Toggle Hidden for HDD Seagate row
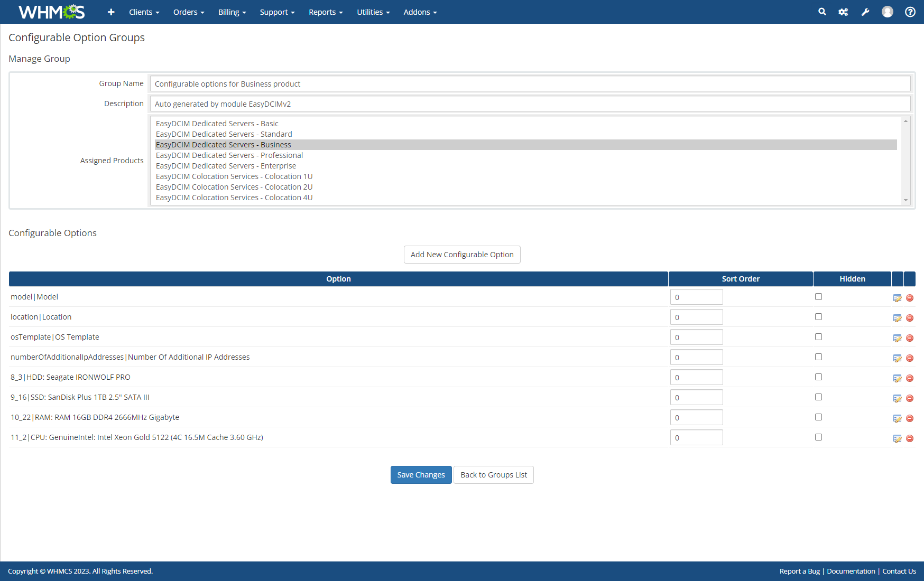 click(818, 377)
